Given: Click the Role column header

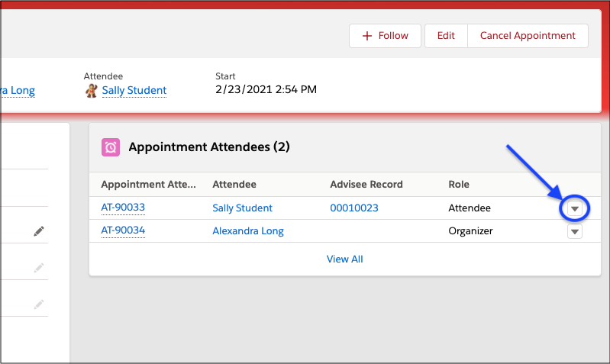Looking at the screenshot, I should [x=459, y=185].
